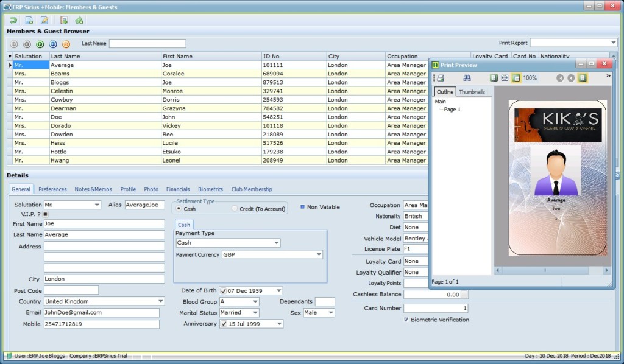Go to last record blue button
Image resolution: width=624 pixels, height=364 pixels.
[x=53, y=44]
